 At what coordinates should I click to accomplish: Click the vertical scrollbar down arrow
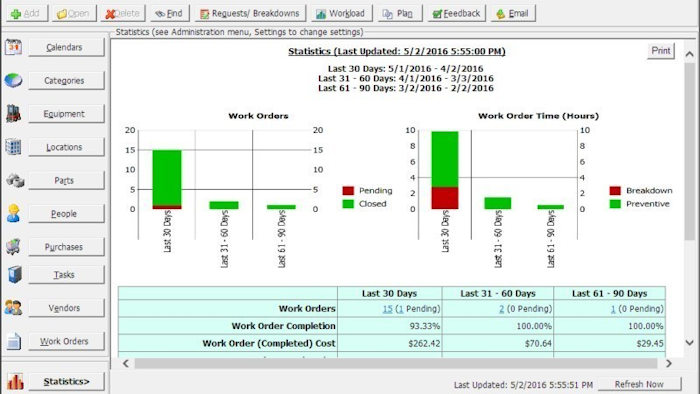coord(689,343)
